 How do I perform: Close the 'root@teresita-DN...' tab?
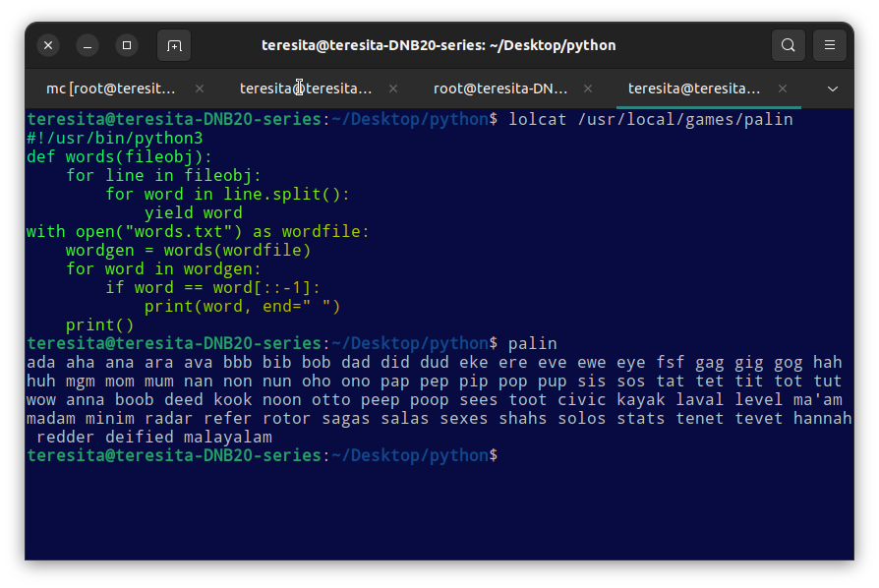[x=589, y=88]
